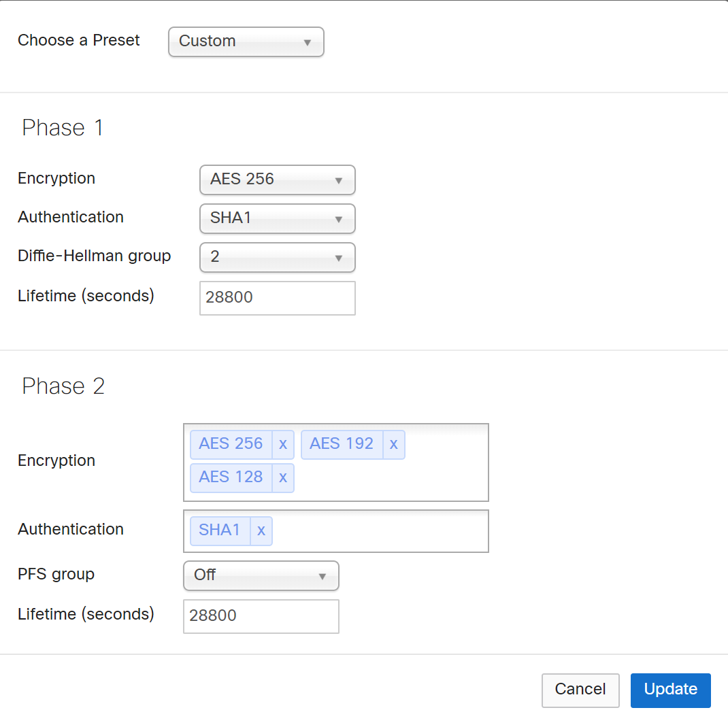Viewport: 728px width, 725px height.
Task: Click the Update button
Action: click(x=670, y=690)
